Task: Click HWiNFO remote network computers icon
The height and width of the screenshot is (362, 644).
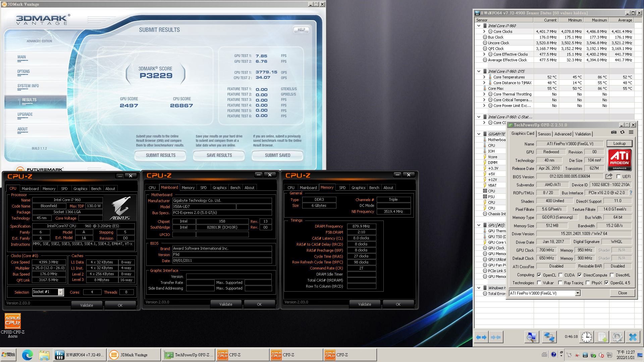Action: pos(549,337)
